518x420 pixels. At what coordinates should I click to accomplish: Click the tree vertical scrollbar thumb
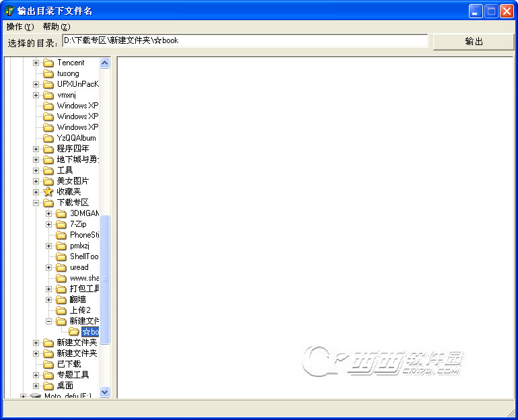105,279
